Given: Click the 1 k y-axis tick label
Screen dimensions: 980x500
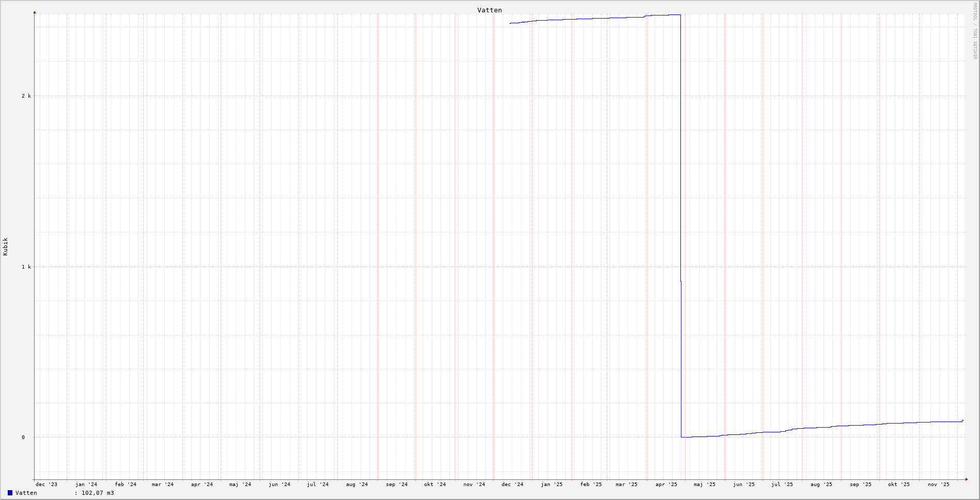Looking at the screenshot, I should pos(26,267).
